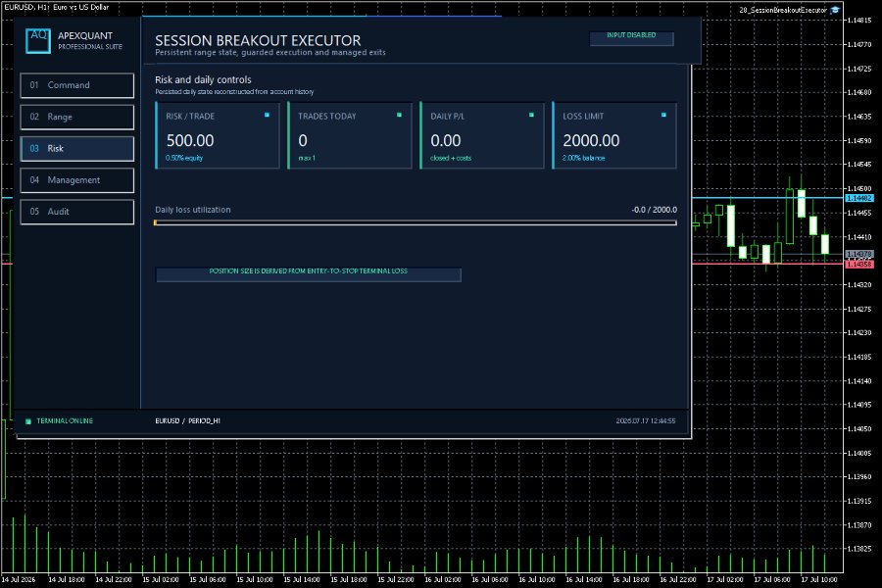Click the blue 1.14482 price label

(858, 198)
